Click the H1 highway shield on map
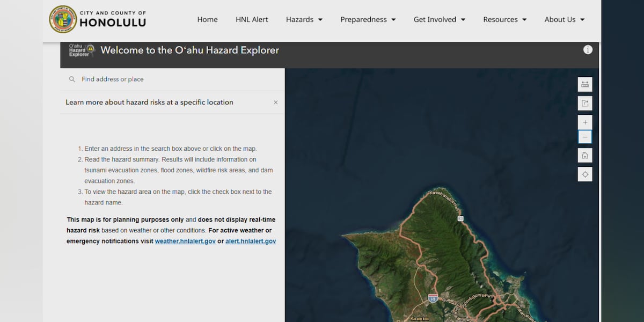Screen dimensions: 644x322 point(433,298)
